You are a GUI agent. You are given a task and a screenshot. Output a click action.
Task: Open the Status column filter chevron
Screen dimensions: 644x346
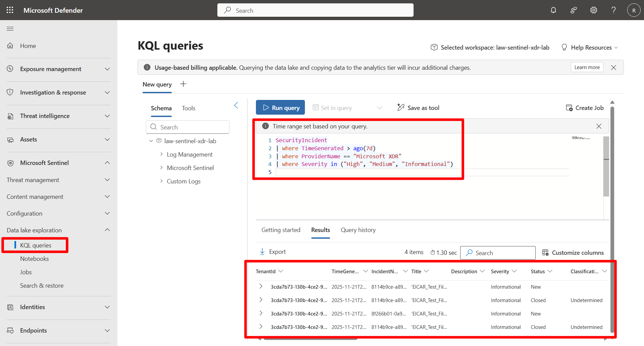pos(550,271)
